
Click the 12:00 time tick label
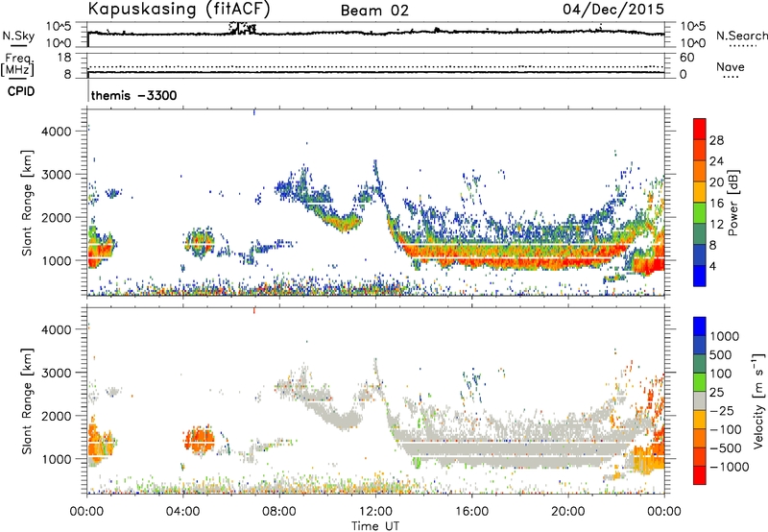[375, 512]
